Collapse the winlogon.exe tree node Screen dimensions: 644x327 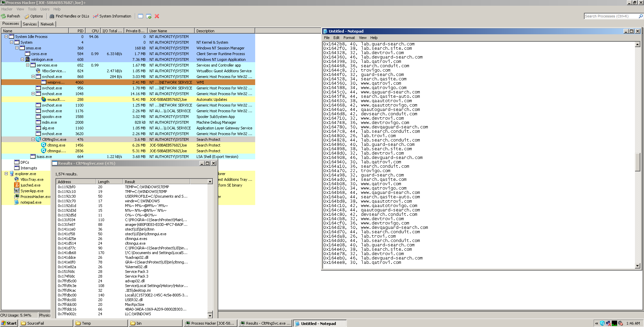22,59
